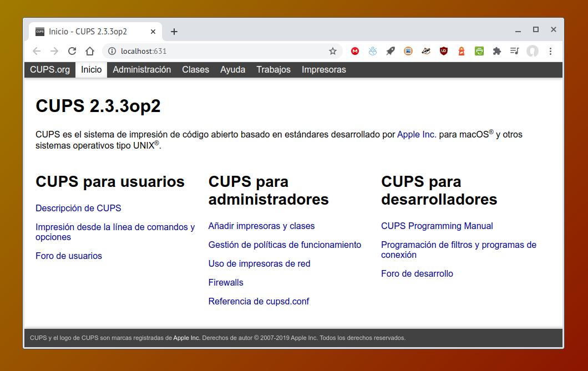This screenshot has width=588, height=371.
Task: Bookmark this page with the star icon
Action: (x=333, y=51)
